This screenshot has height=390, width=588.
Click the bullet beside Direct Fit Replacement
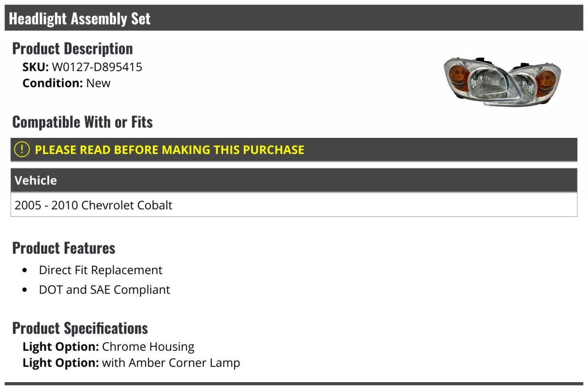[x=25, y=271]
